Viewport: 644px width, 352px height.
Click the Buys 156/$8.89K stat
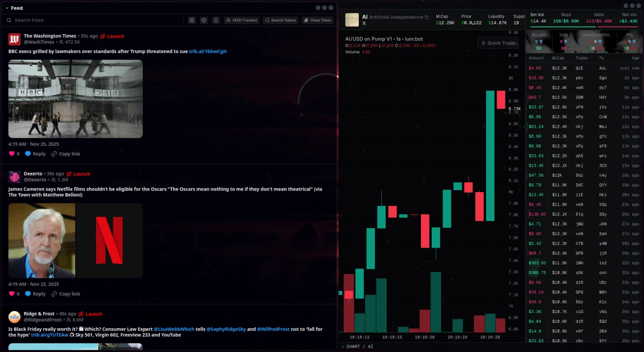pos(566,18)
